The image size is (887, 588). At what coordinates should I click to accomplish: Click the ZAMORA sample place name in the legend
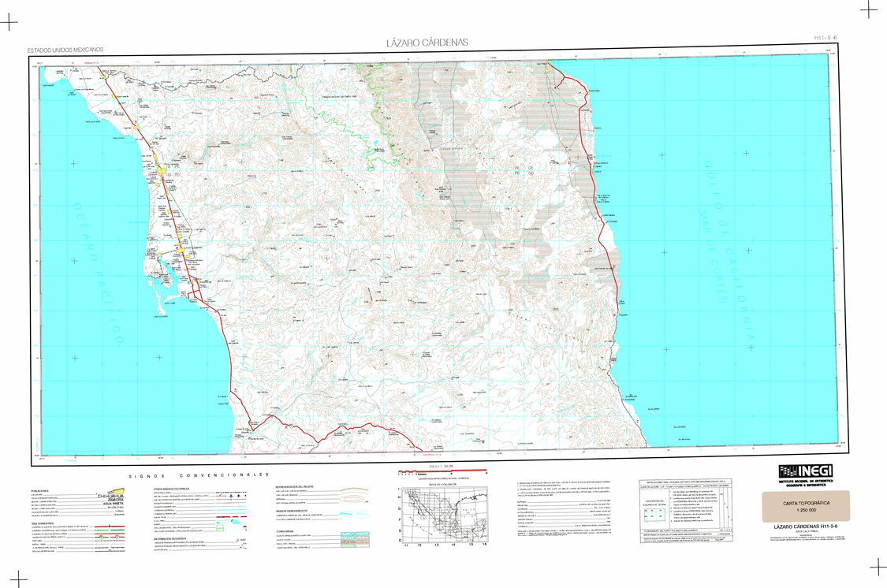coord(116,500)
